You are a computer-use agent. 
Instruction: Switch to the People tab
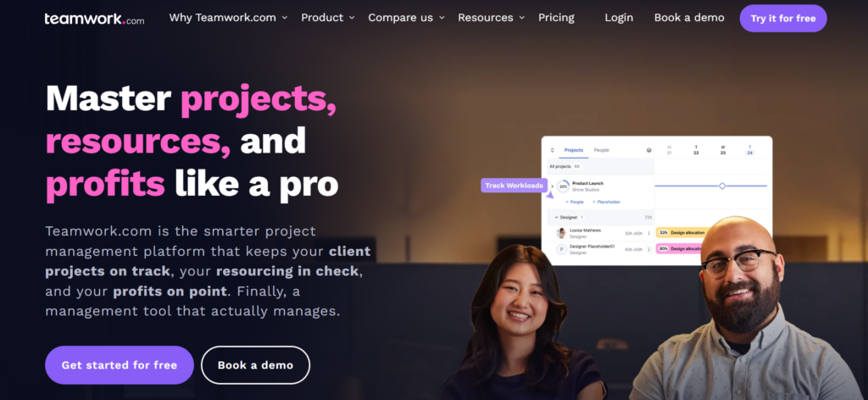(x=601, y=150)
